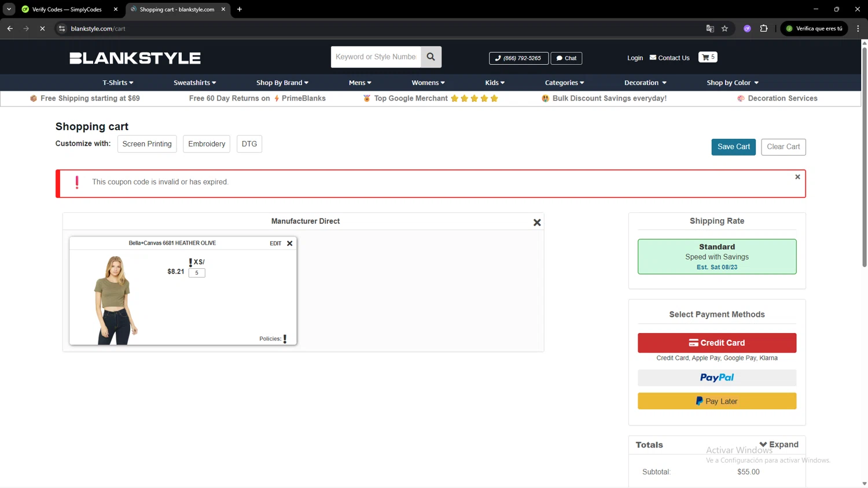Click Free Shipping starting at $69 link

pyautogui.click(x=85, y=98)
